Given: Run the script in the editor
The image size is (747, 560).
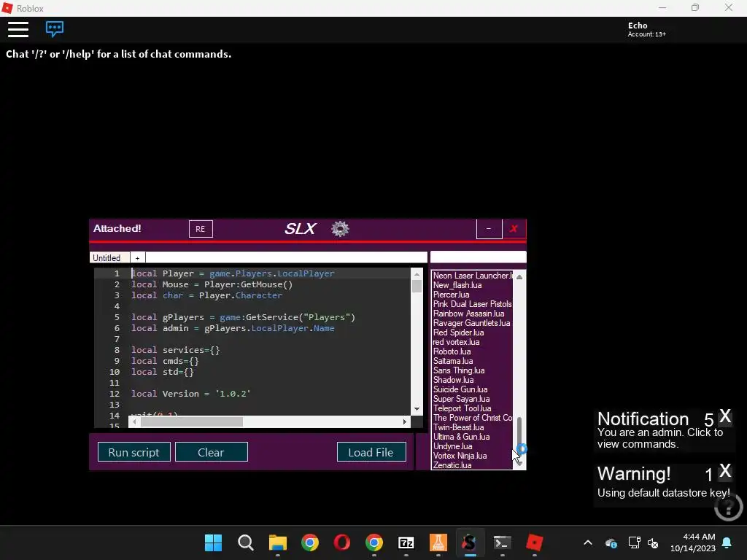Looking at the screenshot, I should pyautogui.click(x=134, y=452).
